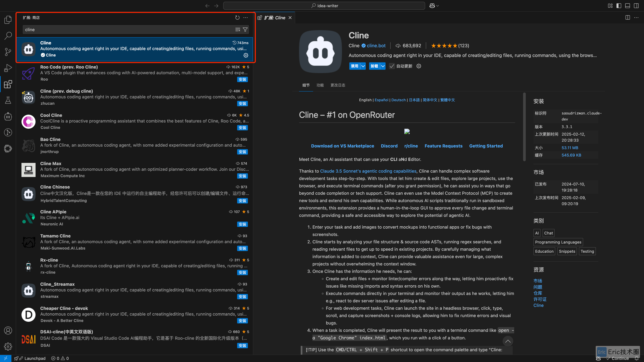The image size is (644, 362).
Task: Toggle the auto-update checkbox
Action: (x=392, y=66)
